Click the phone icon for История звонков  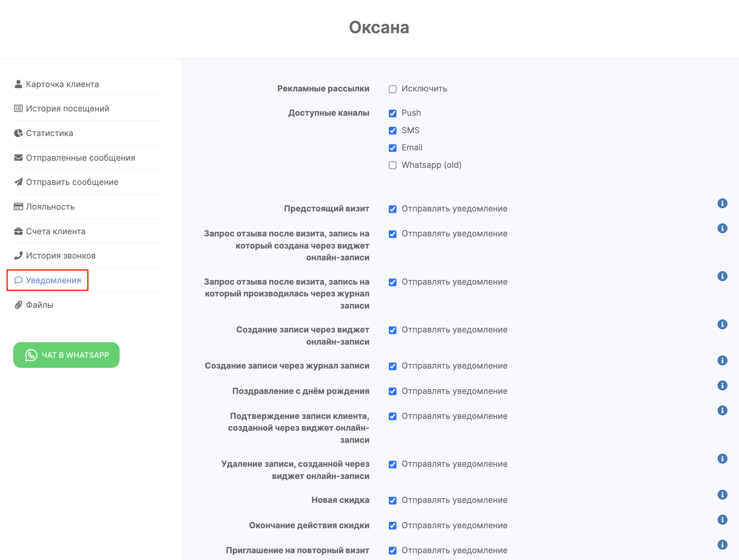tap(18, 256)
